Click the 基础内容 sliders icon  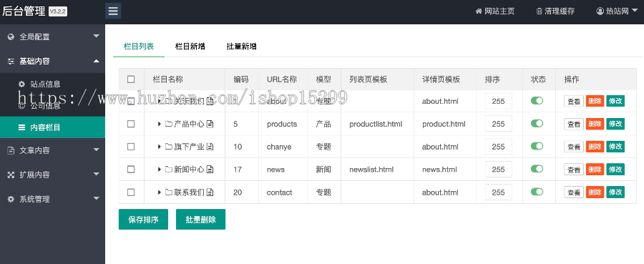pyautogui.click(x=11, y=62)
